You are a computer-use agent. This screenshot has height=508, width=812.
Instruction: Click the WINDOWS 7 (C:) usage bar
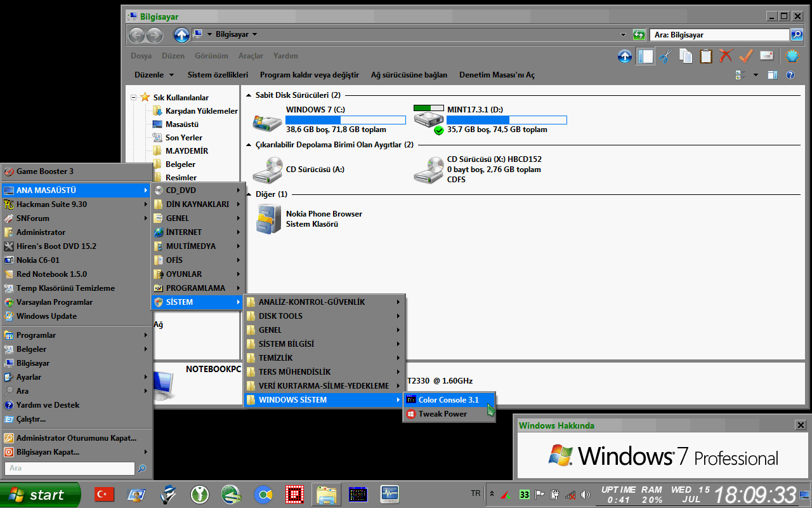[346, 120]
